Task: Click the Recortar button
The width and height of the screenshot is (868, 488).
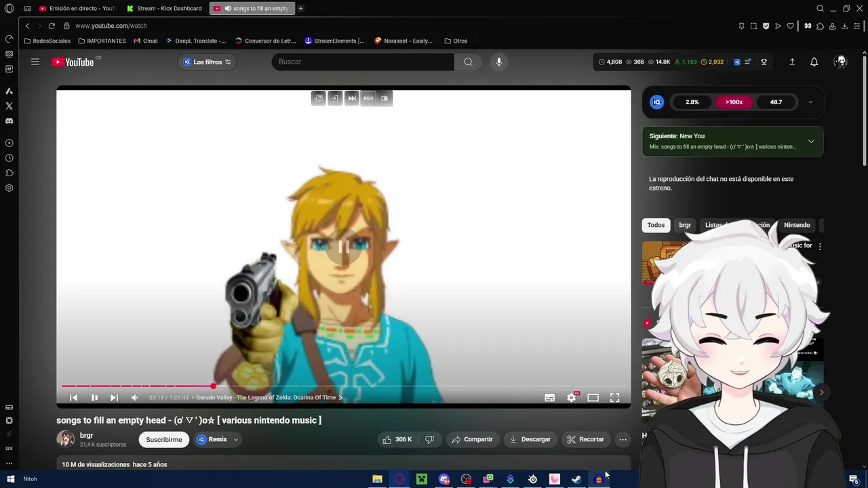Action: coord(585,439)
